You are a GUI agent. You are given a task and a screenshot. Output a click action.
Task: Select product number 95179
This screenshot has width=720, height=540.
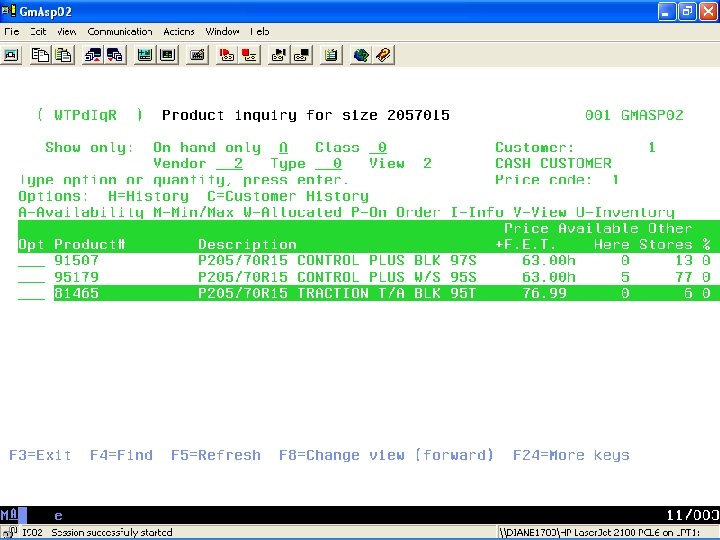tap(76, 277)
